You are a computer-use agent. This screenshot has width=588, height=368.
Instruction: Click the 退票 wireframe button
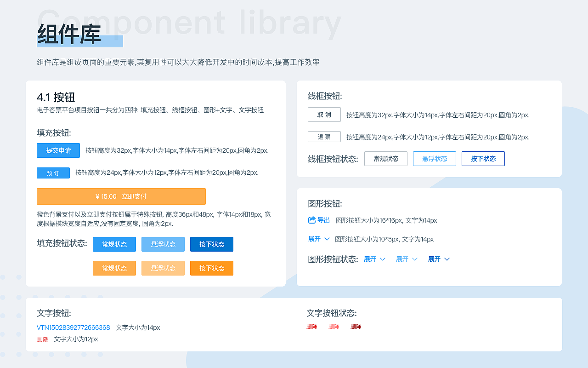coord(324,137)
